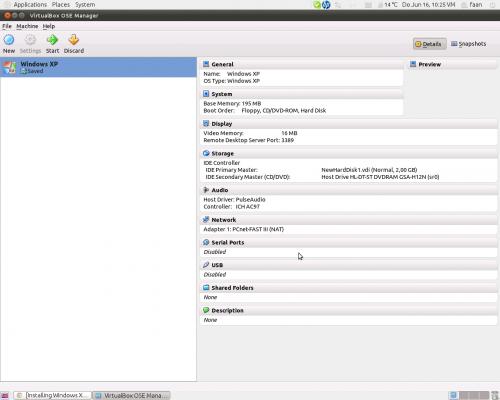The image size is (500, 400).
Task: Click the OS Type Windows XP text
Action: pos(231,81)
